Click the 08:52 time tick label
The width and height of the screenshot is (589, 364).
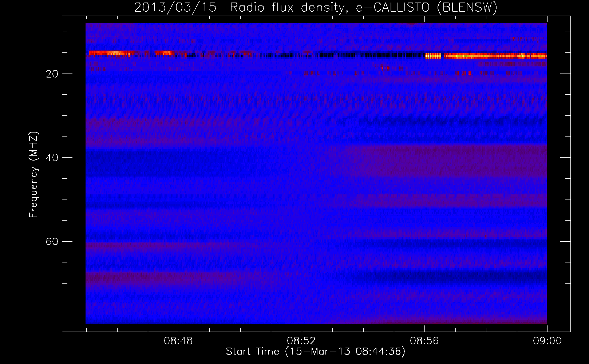301,341
